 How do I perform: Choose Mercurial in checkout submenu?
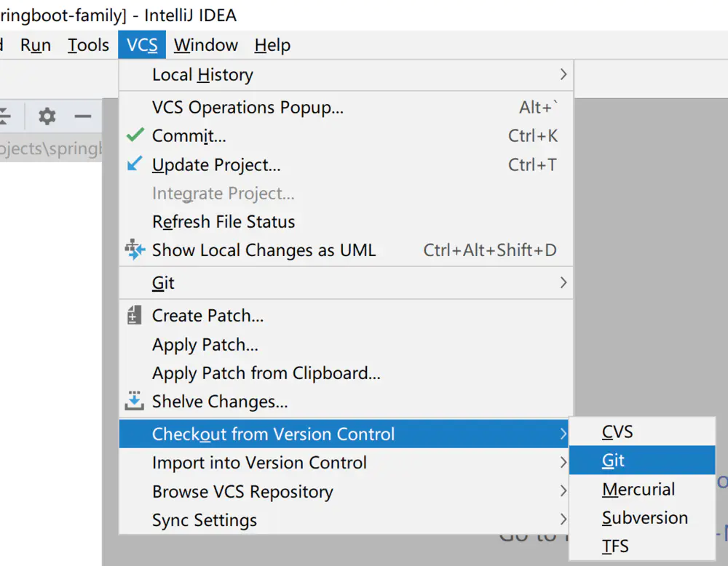tap(642, 489)
